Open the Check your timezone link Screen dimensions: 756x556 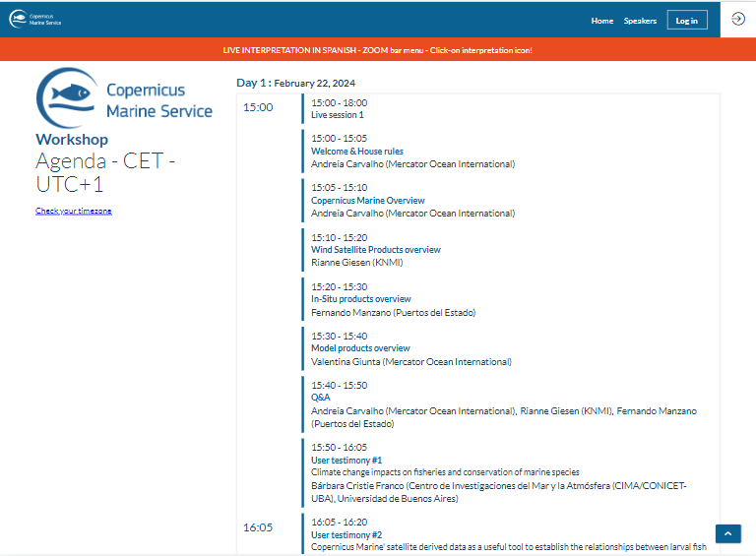pos(73,211)
